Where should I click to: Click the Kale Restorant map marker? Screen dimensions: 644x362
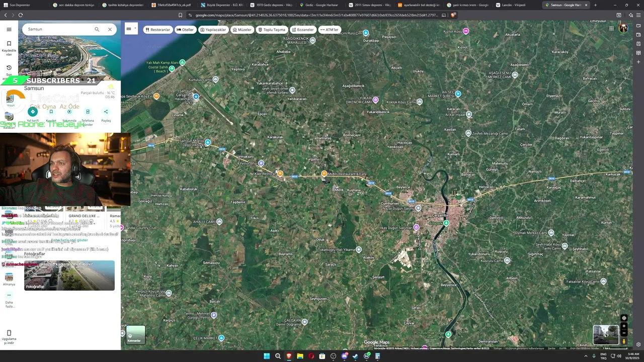click(x=280, y=173)
